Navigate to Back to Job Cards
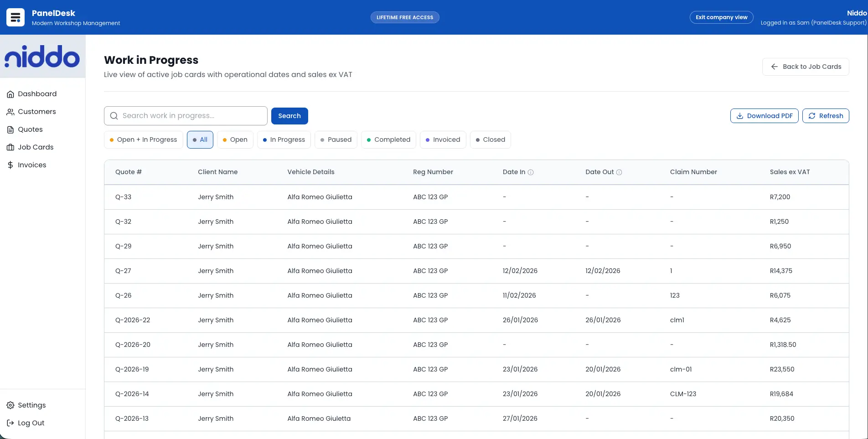868x439 pixels. click(805, 67)
